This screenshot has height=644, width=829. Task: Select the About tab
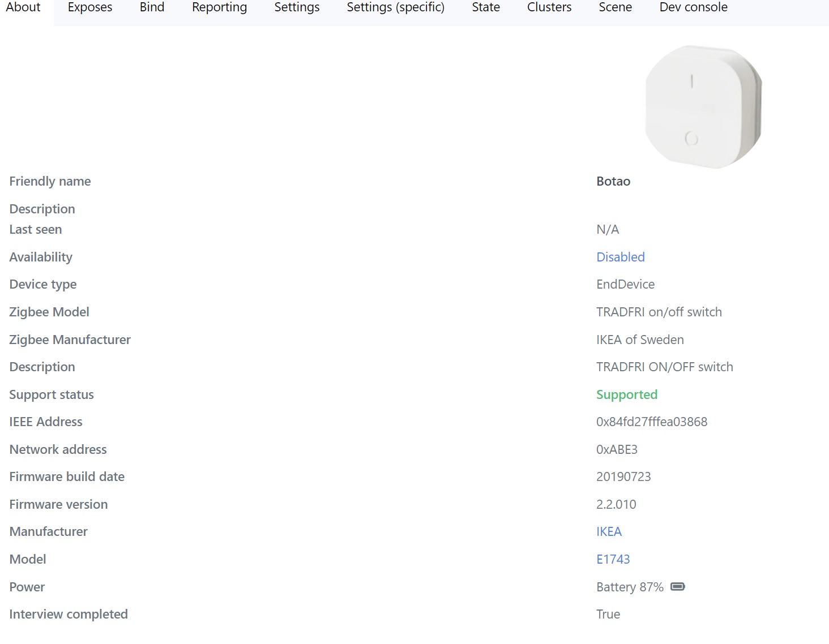(x=23, y=7)
